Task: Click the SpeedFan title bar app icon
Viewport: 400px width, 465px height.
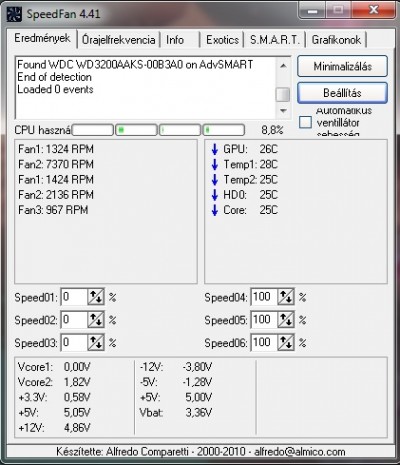Action: [x=14, y=14]
